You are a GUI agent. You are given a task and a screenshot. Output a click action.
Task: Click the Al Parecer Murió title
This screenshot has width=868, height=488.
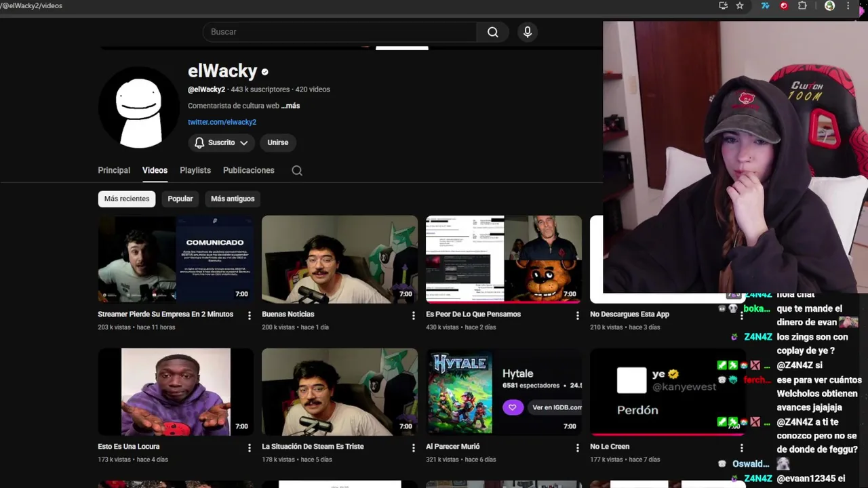point(453,447)
